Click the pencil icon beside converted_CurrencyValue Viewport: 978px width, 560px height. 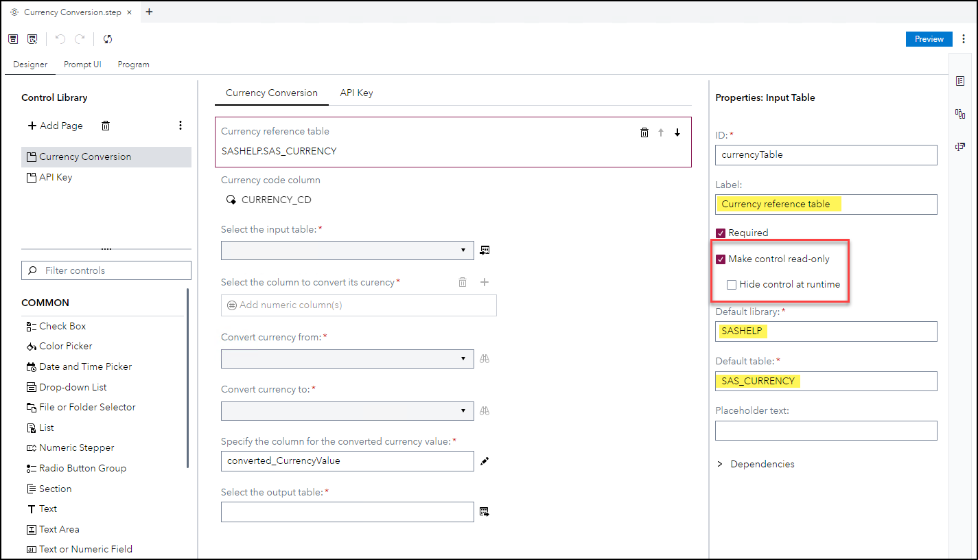tap(485, 461)
